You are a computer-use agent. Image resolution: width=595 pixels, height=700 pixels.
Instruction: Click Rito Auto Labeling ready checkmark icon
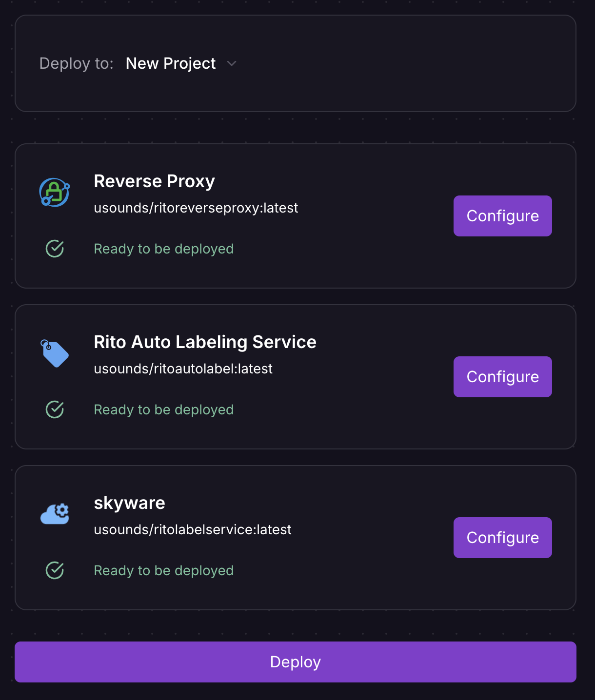click(x=55, y=409)
